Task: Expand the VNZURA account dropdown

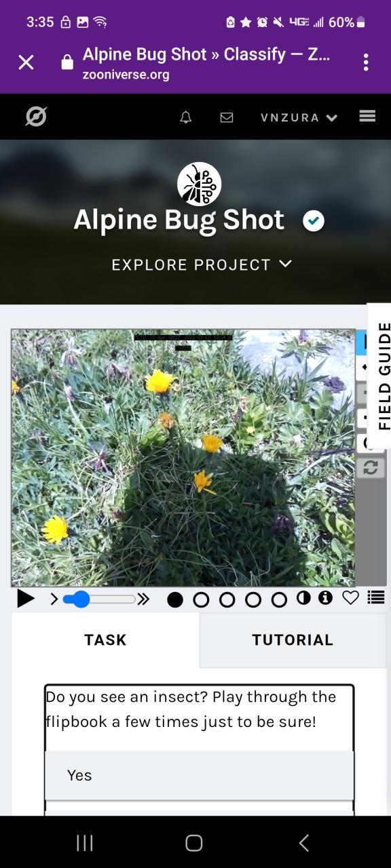Action: pos(299,117)
